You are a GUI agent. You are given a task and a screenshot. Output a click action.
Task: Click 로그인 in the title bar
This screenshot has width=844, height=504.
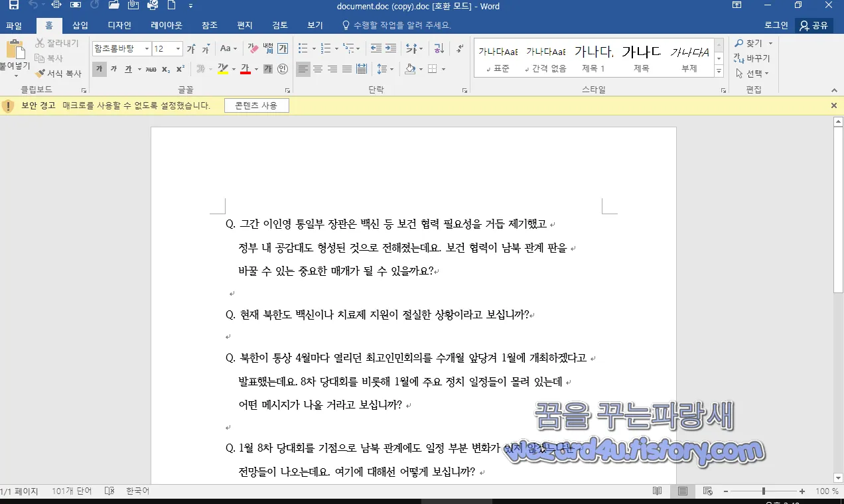[775, 25]
